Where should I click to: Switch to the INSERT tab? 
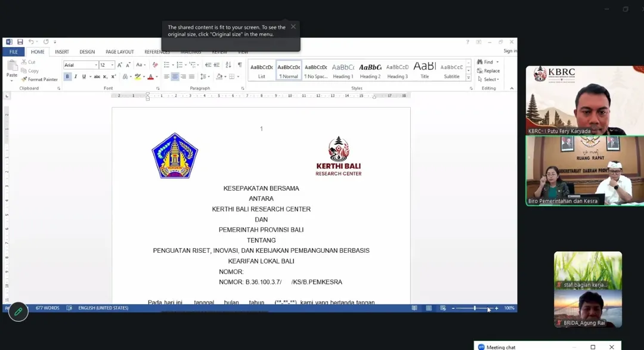click(x=62, y=52)
